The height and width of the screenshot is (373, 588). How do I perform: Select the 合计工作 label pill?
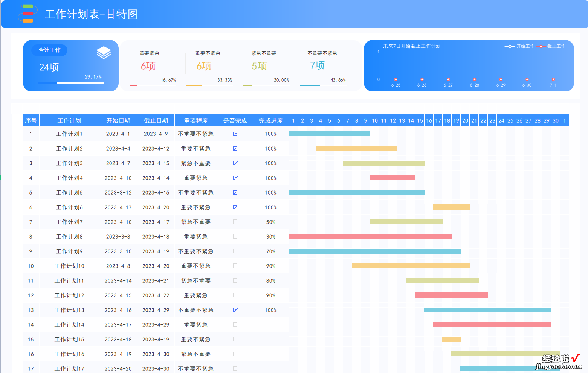coord(50,50)
